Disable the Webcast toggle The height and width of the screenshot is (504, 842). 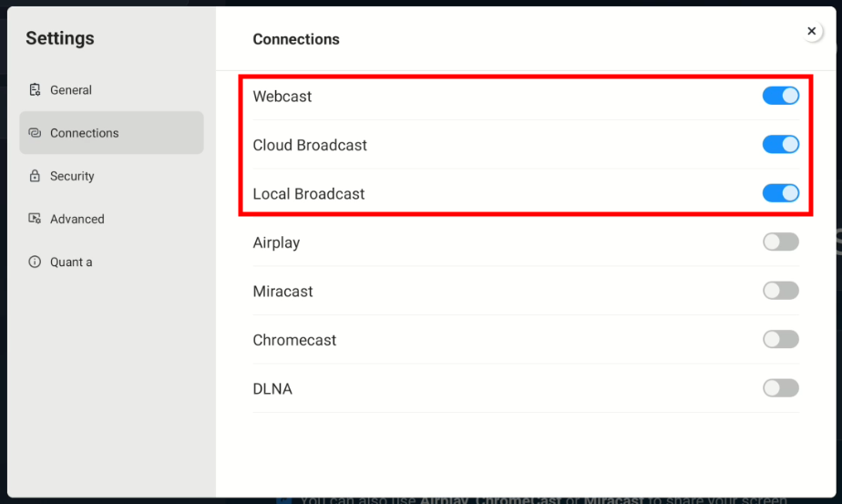click(x=780, y=96)
